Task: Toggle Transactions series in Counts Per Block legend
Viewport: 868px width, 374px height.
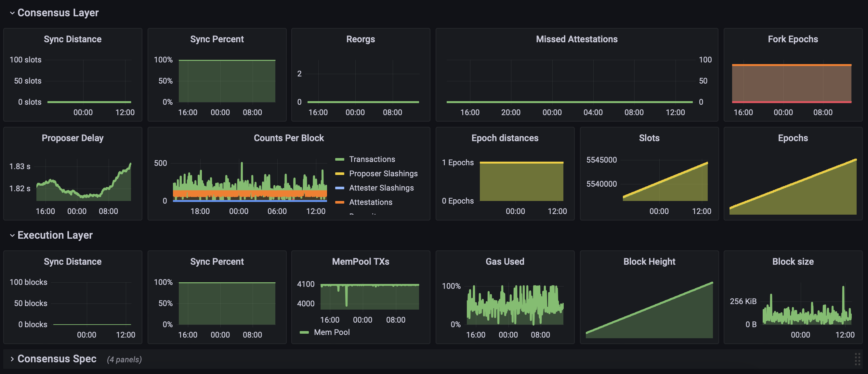Action: point(372,159)
